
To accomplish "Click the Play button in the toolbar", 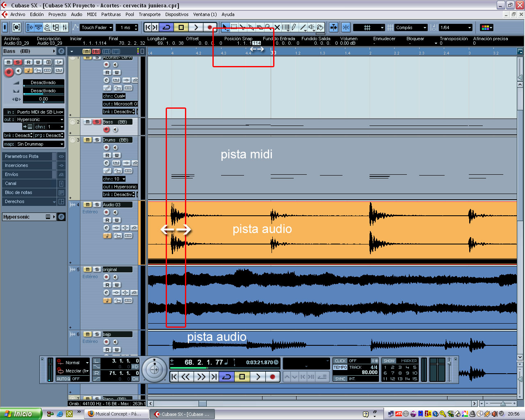I will (196, 27).
